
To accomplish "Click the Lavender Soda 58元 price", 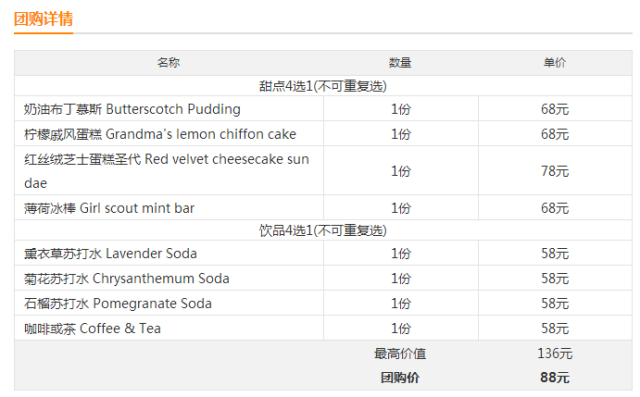I will click(x=555, y=253).
